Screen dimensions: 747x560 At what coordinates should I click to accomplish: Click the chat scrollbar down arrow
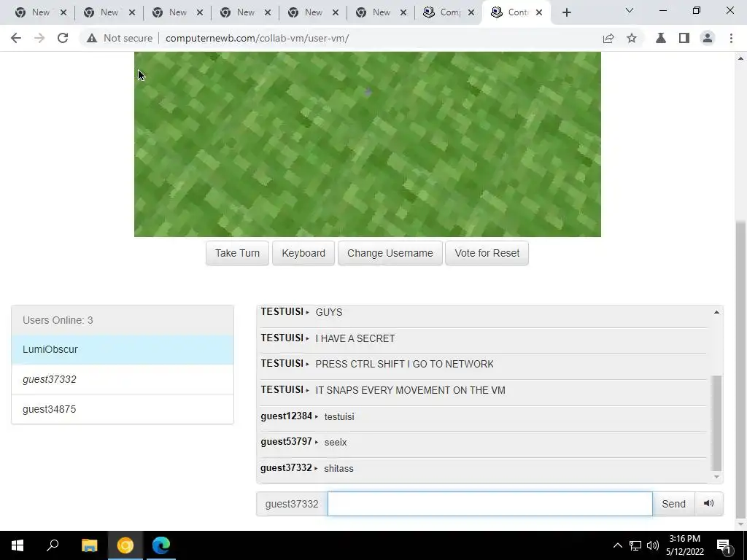[716, 477]
